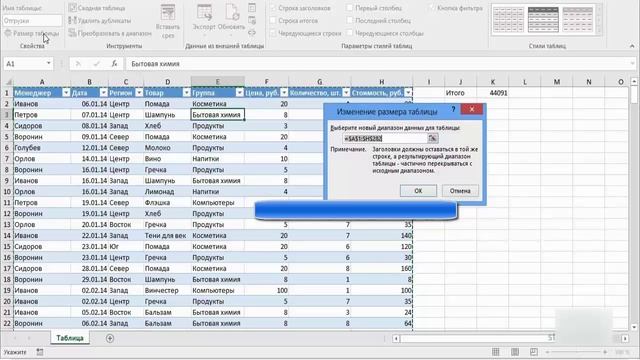Expand the Name Box dropdown arrow
Viewport: 640px width, 360px height.
[49, 64]
